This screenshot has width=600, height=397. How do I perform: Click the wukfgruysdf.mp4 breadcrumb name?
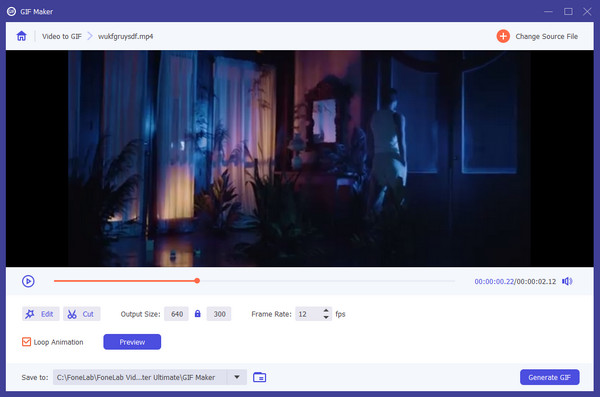tap(126, 36)
